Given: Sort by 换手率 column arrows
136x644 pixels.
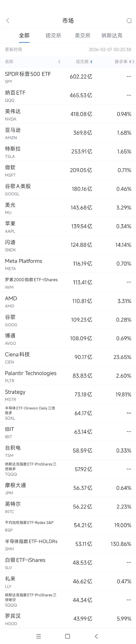Looking at the screenshot, I should (x=130, y=62).
